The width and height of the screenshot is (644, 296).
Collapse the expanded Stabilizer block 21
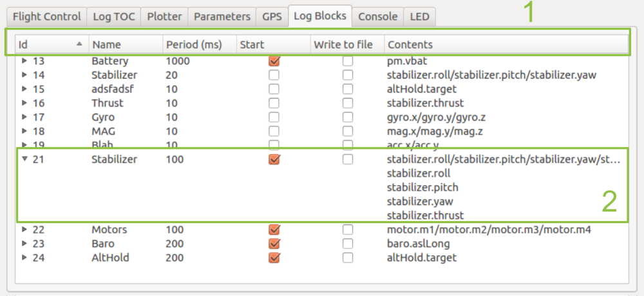point(24,159)
